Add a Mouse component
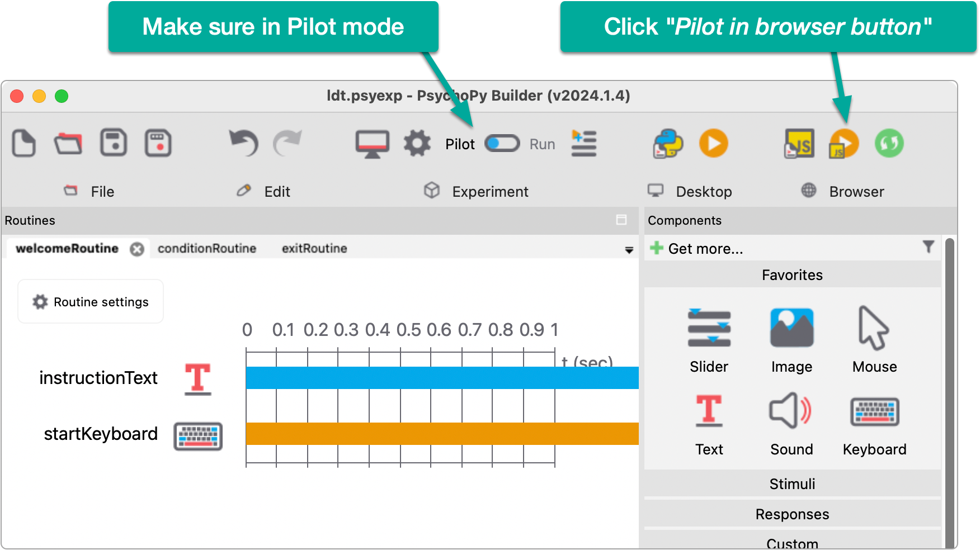 click(x=875, y=340)
